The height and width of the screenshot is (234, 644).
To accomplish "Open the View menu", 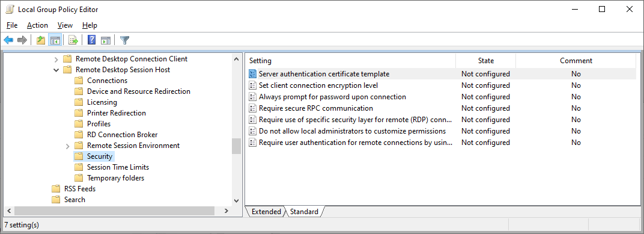I will tap(65, 25).
